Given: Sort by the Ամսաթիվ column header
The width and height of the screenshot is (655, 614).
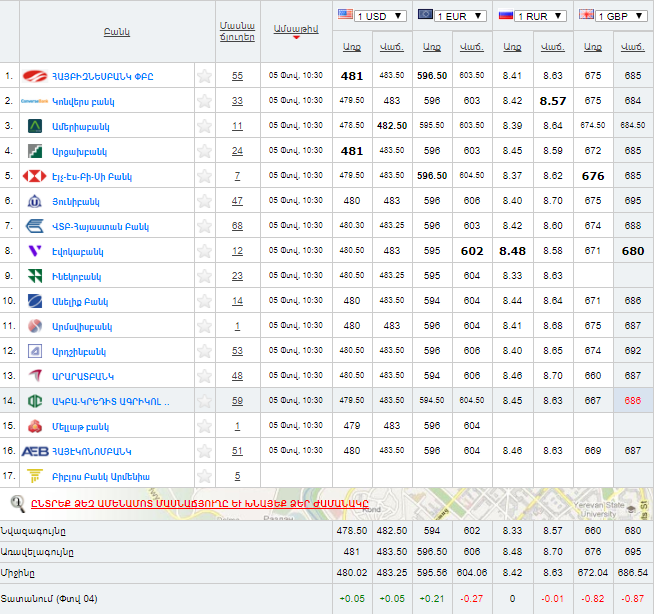Looking at the screenshot, I should [x=295, y=31].
